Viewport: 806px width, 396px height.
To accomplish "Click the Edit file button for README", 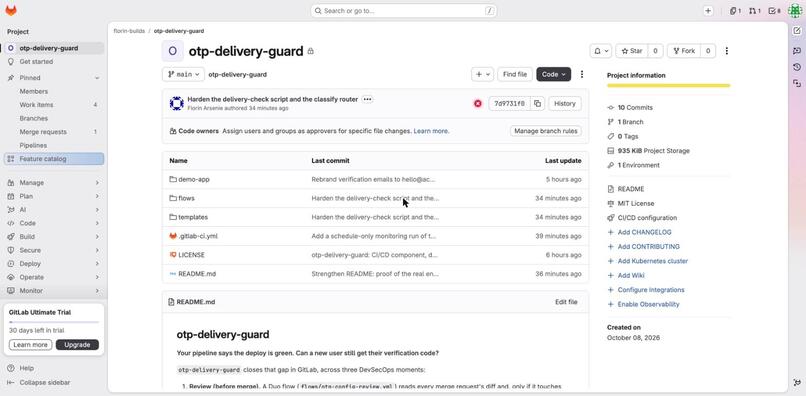I will pyautogui.click(x=566, y=302).
